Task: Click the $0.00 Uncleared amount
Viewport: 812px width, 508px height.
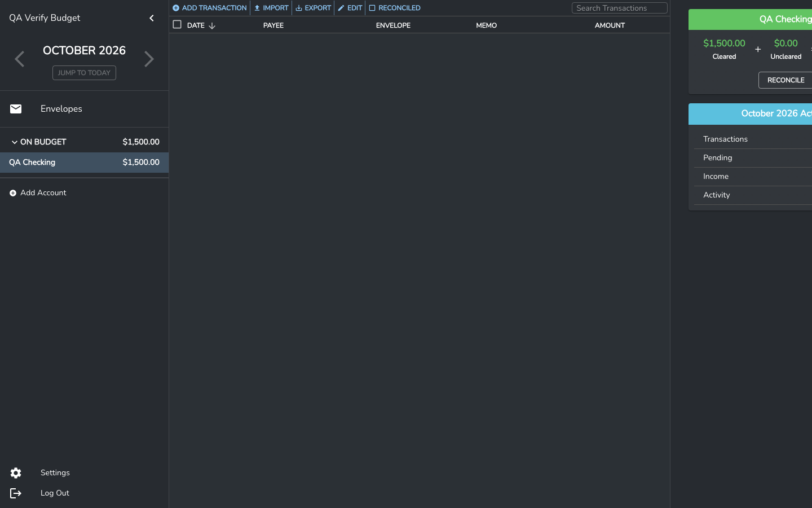Action: point(785,43)
